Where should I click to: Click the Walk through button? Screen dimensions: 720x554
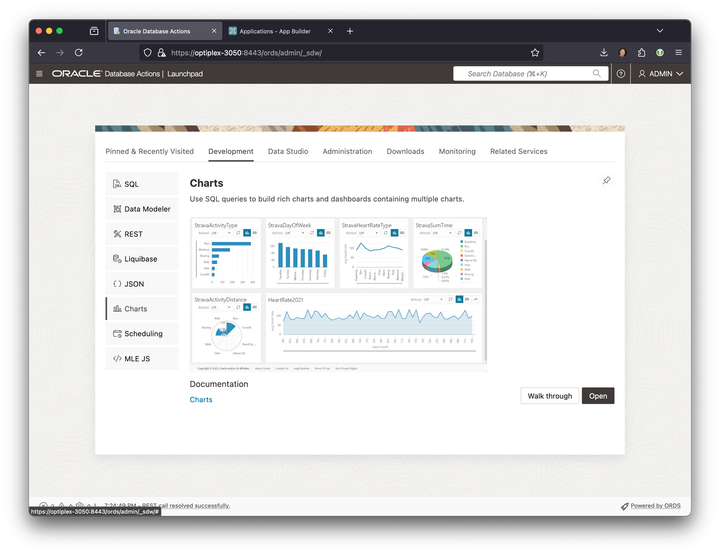[550, 396]
